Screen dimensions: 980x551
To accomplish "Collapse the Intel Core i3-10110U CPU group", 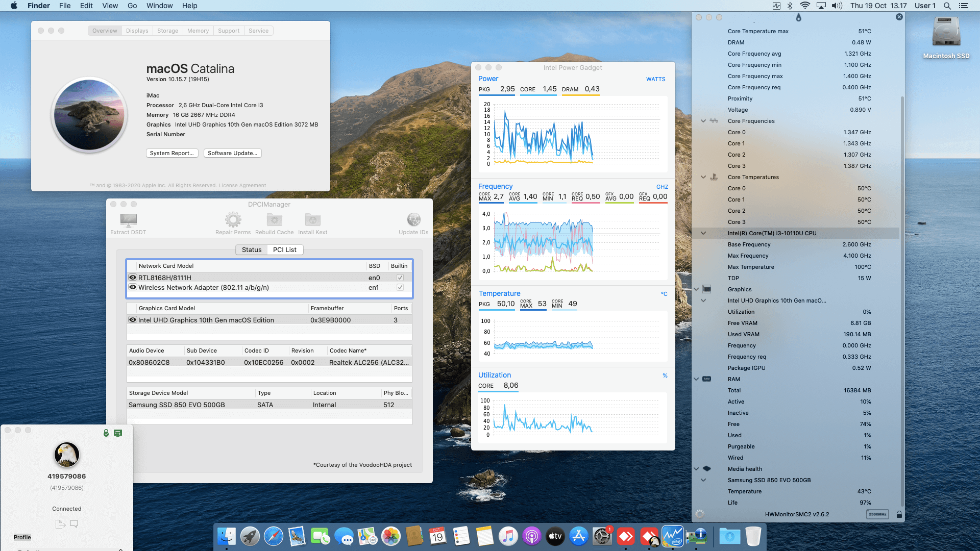I will click(703, 233).
